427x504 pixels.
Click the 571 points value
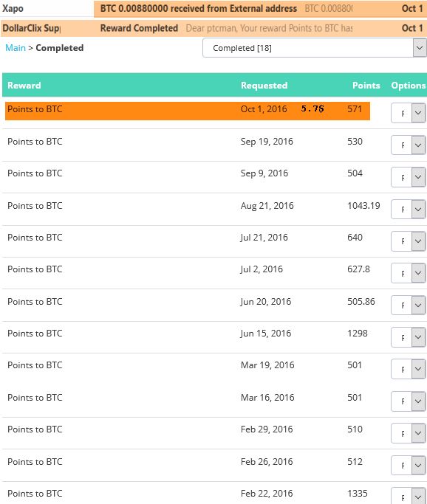click(x=355, y=109)
